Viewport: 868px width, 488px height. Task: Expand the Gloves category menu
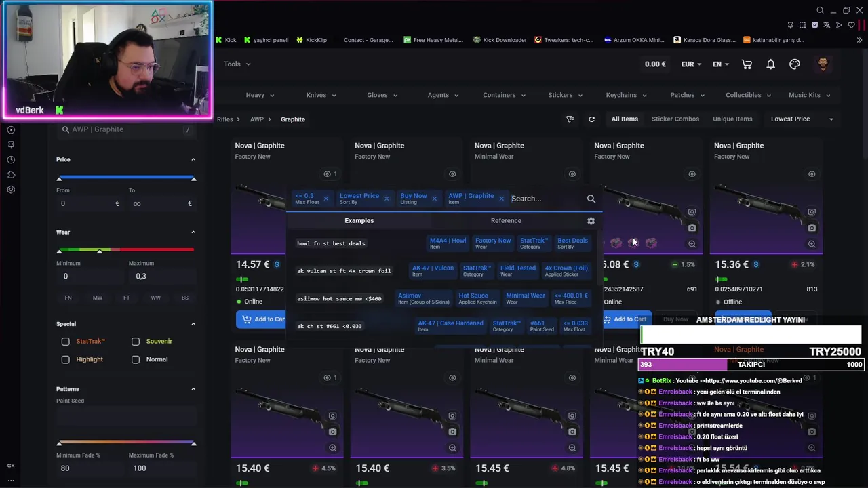381,95
